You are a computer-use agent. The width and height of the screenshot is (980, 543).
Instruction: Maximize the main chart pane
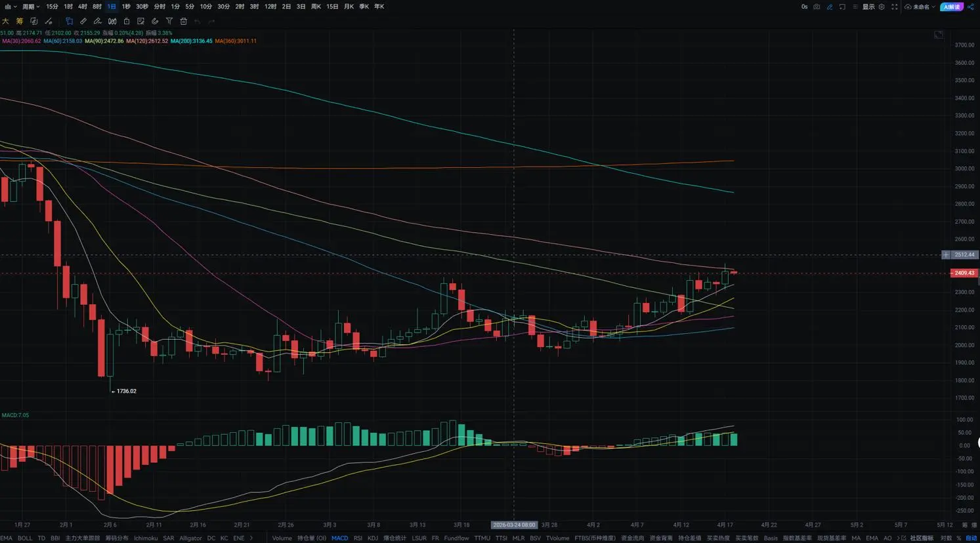[939, 35]
